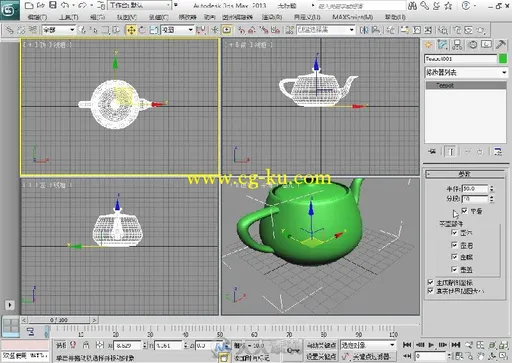Screen dimensions: 512x363
Task: Open the key filter selected-object dropdown
Action: (x=368, y=345)
